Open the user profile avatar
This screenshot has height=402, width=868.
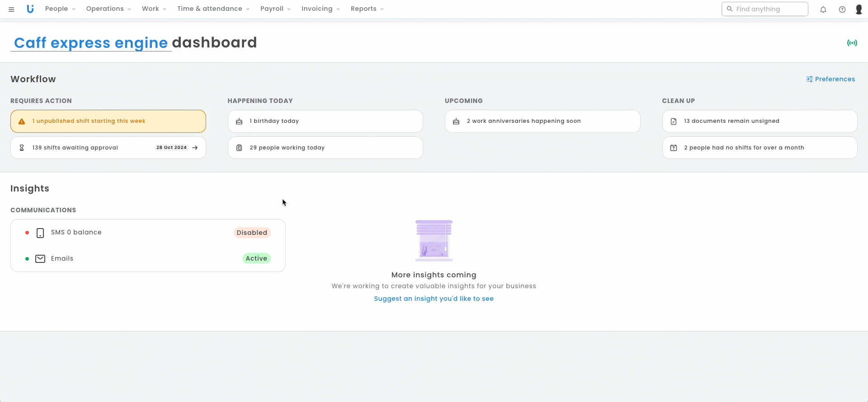tap(859, 9)
